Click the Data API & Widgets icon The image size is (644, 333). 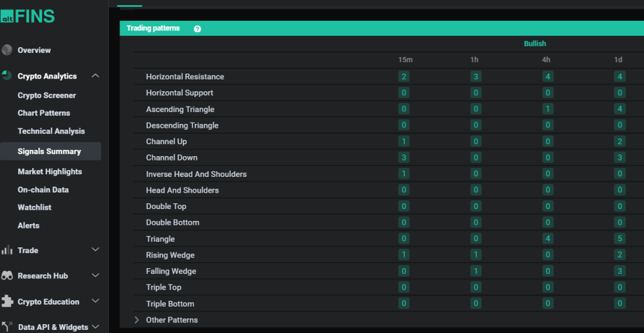click(x=7, y=327)
